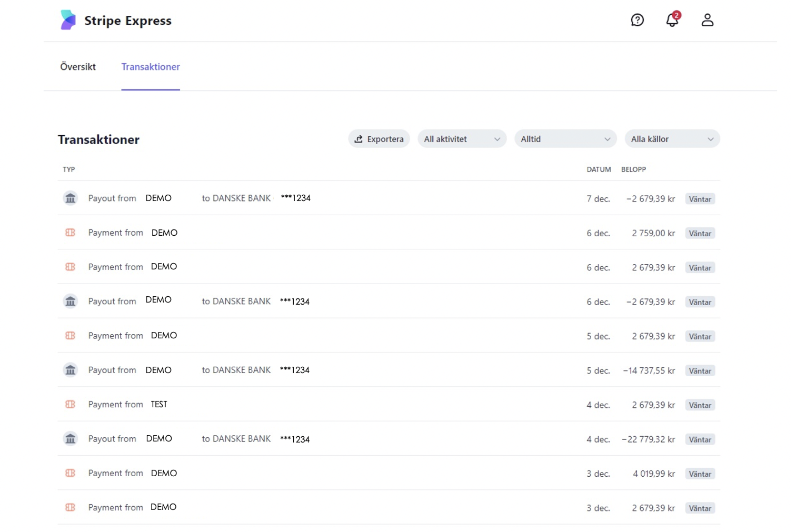Click Väntar badge on 7 dec. payout
Image resolution: width=791 pixels, height=532 pixels.
point(700,199)
